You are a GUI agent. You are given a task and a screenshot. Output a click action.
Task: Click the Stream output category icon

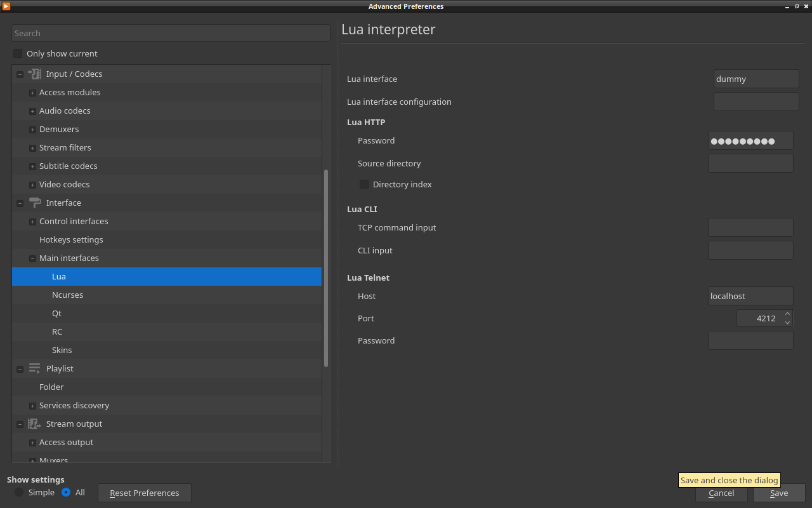[x=35, y=424]
